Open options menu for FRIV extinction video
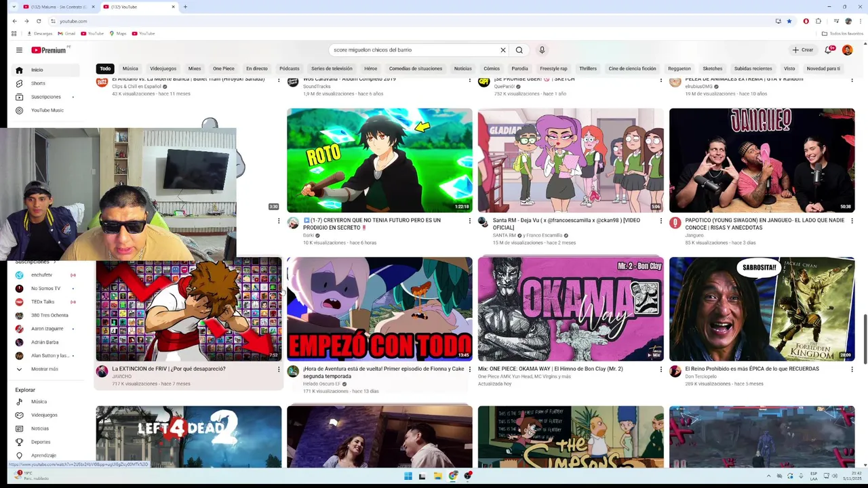Screen dimensions: 868x488 tap(278, 369)
